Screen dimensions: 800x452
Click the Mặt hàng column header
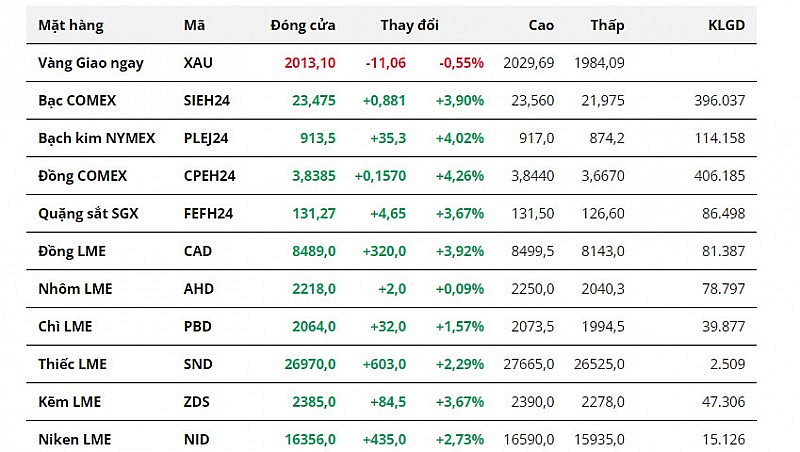click(x=70, y=25)
